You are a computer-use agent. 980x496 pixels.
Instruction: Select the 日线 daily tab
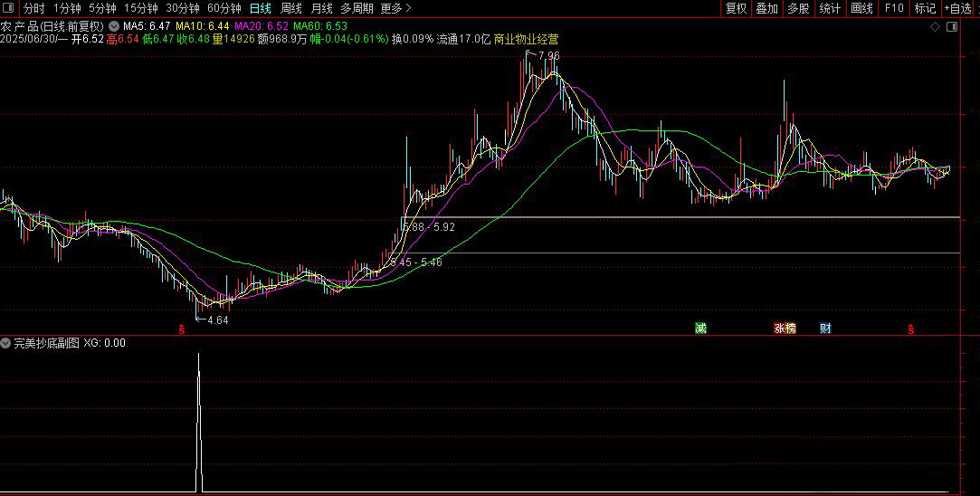point(260,8)
